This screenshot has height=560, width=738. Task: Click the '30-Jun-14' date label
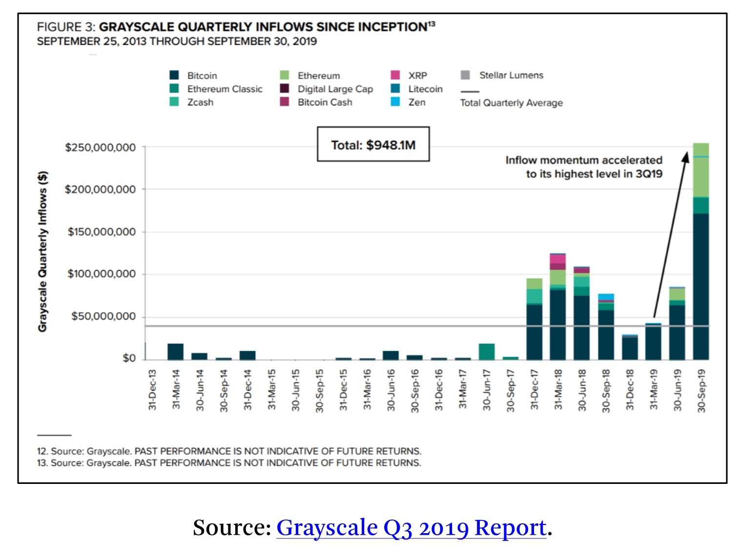pyautogui.click(x=200, y=390)
